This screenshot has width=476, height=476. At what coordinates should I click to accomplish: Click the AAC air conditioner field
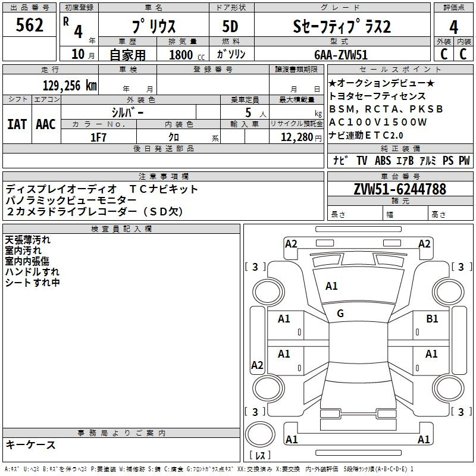click(46, 124)
